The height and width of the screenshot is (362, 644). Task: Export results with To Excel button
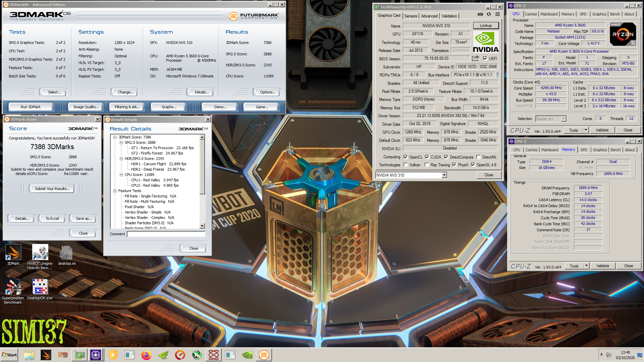point(52,219)
